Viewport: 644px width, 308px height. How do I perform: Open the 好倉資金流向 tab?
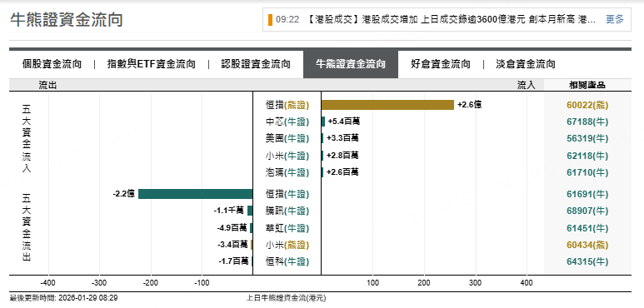[440, 64]
